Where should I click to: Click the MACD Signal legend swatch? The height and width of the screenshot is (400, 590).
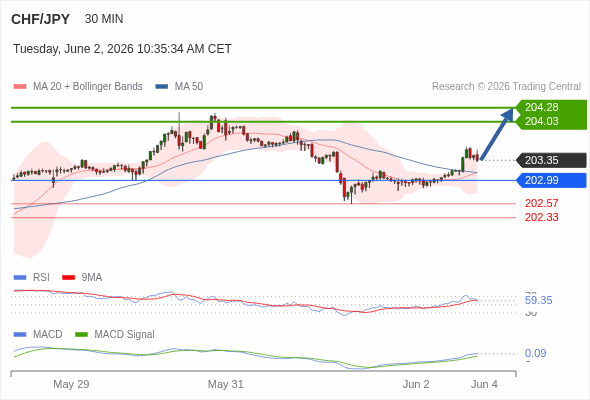coord(81,335)
